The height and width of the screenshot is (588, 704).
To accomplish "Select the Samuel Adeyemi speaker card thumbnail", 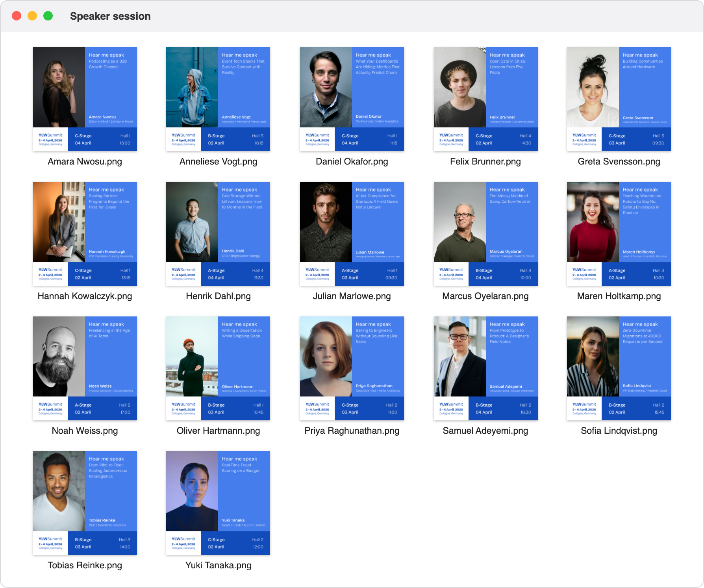I will click(x=486, y=368).
